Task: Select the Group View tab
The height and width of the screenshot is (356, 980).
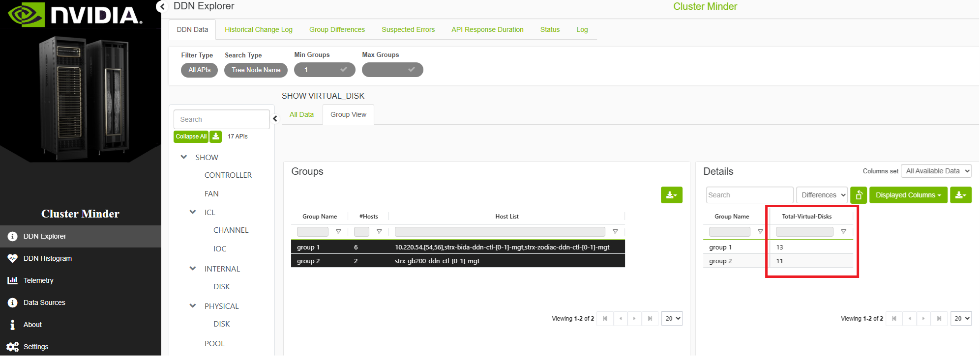Action: point(348,114)
